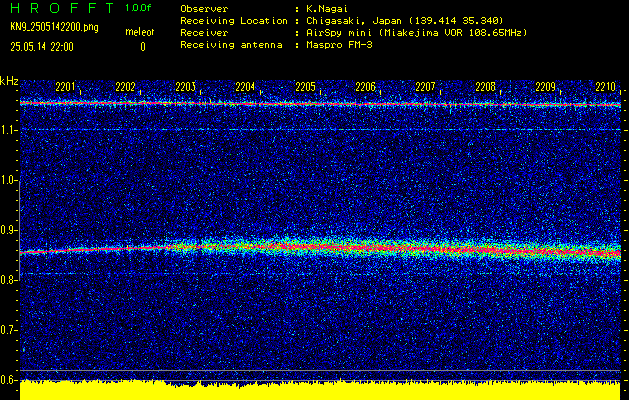Click time marker 2209

(x=546, y=87)
